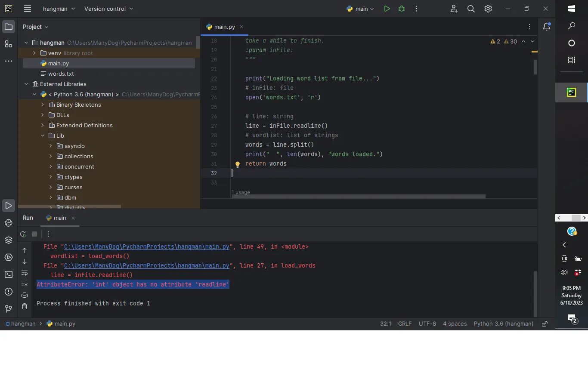Open the main run configuration dropdown
This screenshot has width=588, height=388.
360,9
